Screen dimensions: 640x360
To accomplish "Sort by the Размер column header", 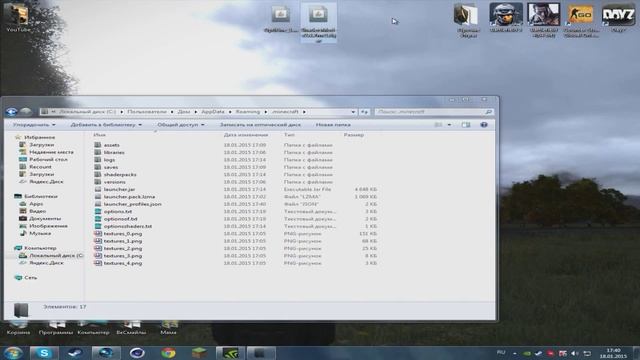I will coord(353,135).
